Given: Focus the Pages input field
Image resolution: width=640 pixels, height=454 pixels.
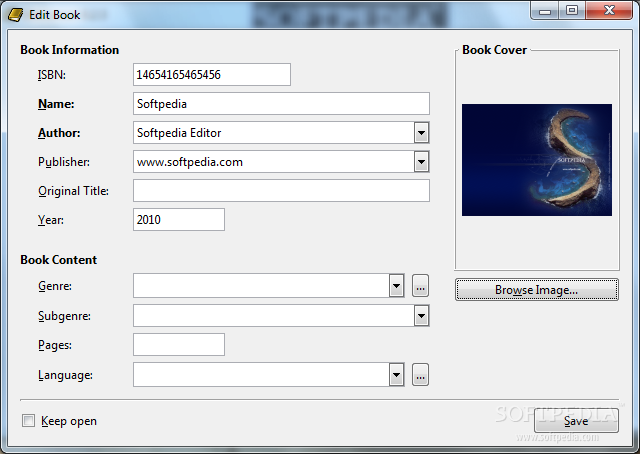Looking at the screenshot, I should click(179, 345).
